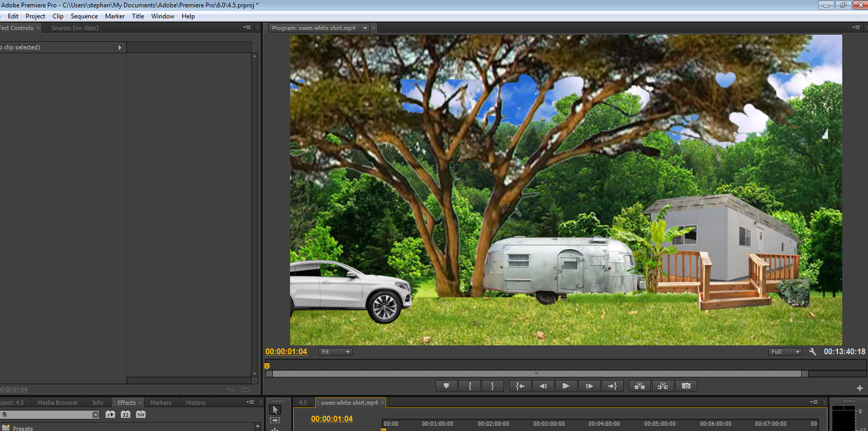Open the Clip menu
This screenshot has height=431, width=868.
tap(58, 16)
